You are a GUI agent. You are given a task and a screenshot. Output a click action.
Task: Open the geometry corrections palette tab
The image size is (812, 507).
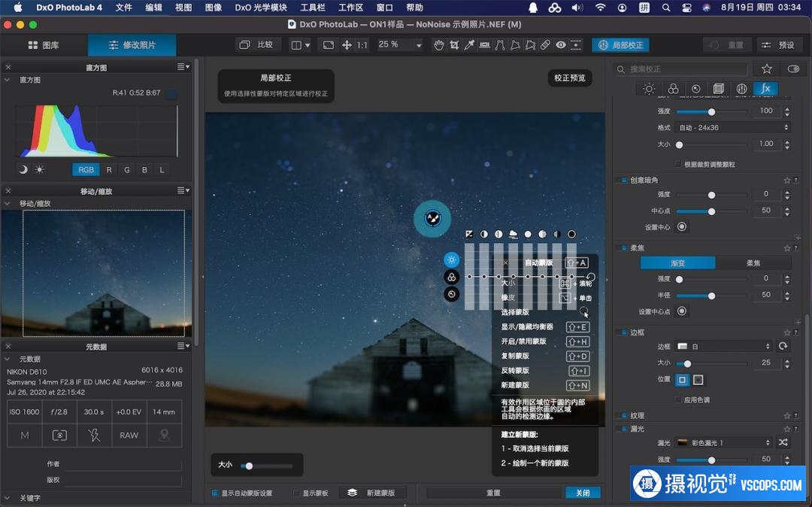click(718, 89)
